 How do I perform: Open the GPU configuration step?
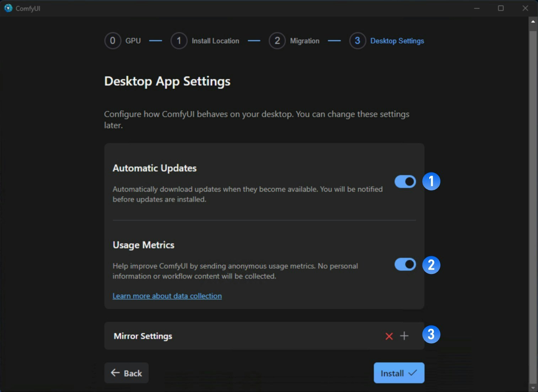tap(112, 41)
